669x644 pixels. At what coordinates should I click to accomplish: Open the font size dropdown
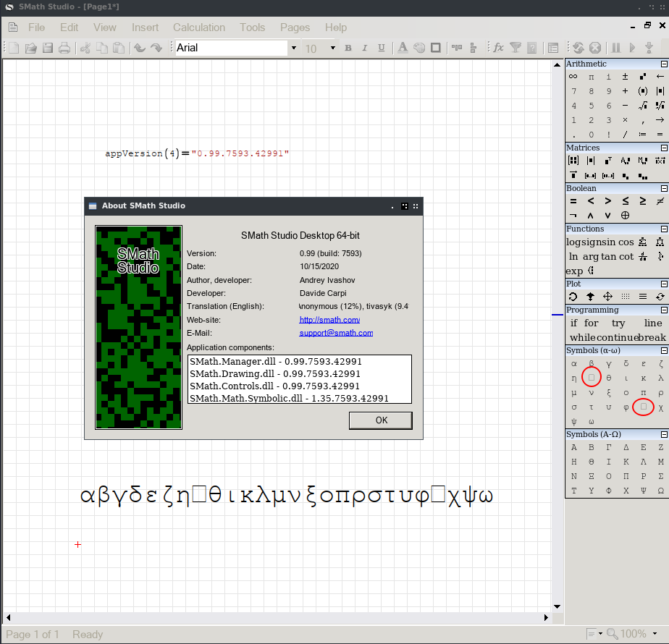coord(333,48)
